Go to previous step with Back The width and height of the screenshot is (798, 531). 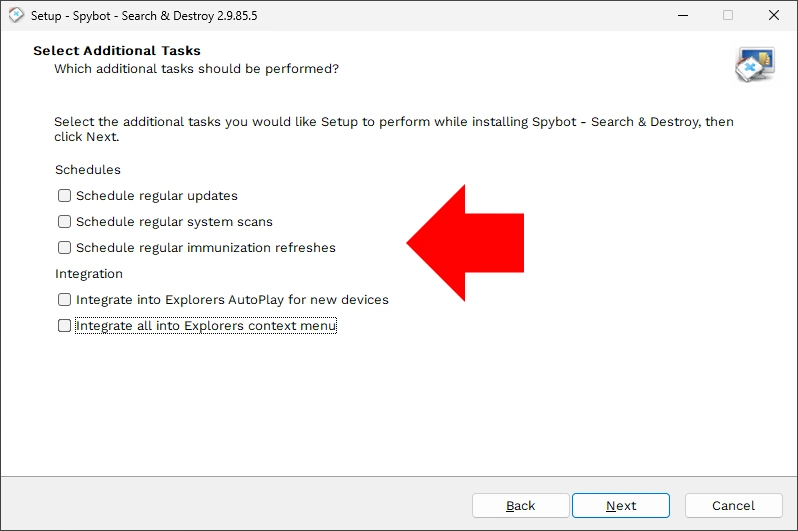[520, 506]
